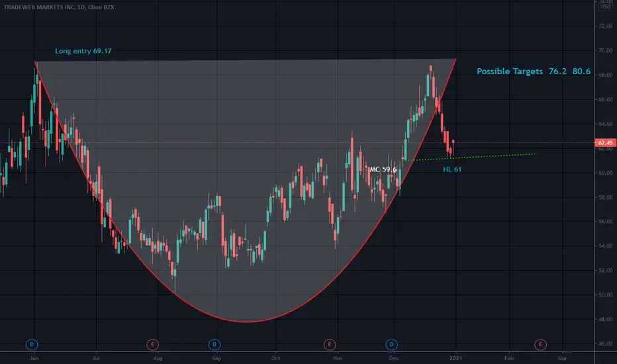Open the dividend marker above Sep
Image resolution: width=617 pixels, height=364 pixels.
click(214, 345)
